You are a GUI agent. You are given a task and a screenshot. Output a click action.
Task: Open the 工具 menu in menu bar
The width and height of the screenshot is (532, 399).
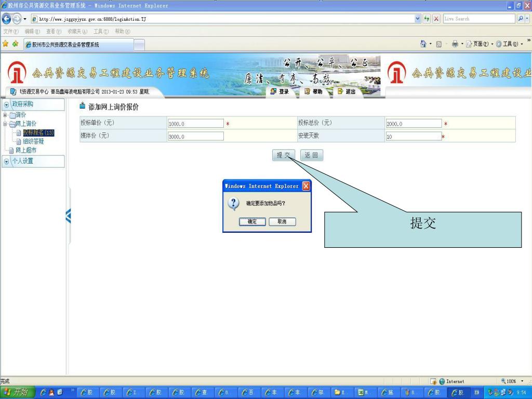[x=101, y=31]
